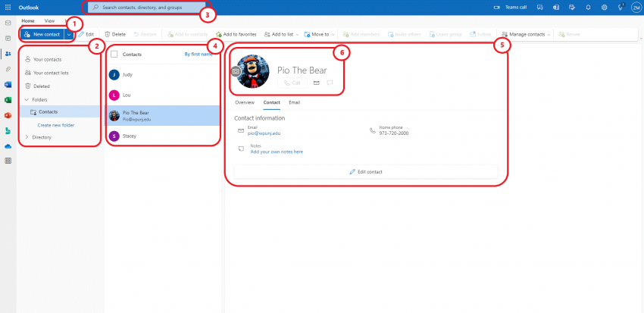Open the 'By first name' sort dropdown
644x313 pixels.
pos(198,55)
